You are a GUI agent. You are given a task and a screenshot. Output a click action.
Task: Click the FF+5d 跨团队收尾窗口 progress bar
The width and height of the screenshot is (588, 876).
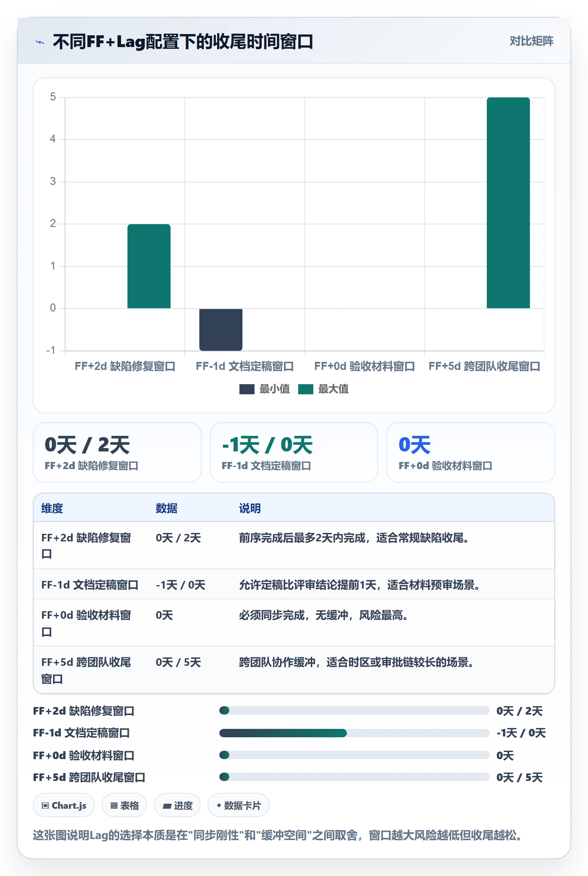[x=354, y=777]
